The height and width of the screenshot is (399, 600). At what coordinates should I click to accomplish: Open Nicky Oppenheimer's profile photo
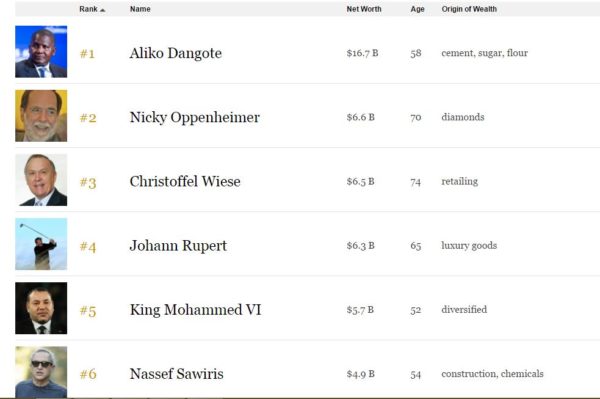point(41,116)
